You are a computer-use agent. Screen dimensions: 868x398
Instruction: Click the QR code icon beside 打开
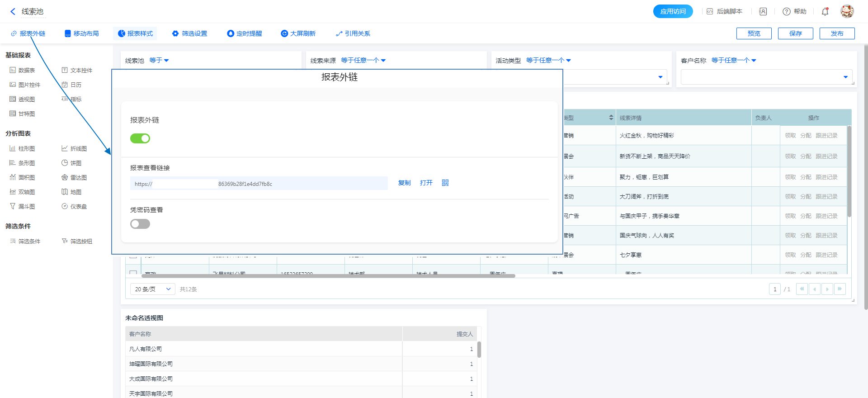pos(445,183)
